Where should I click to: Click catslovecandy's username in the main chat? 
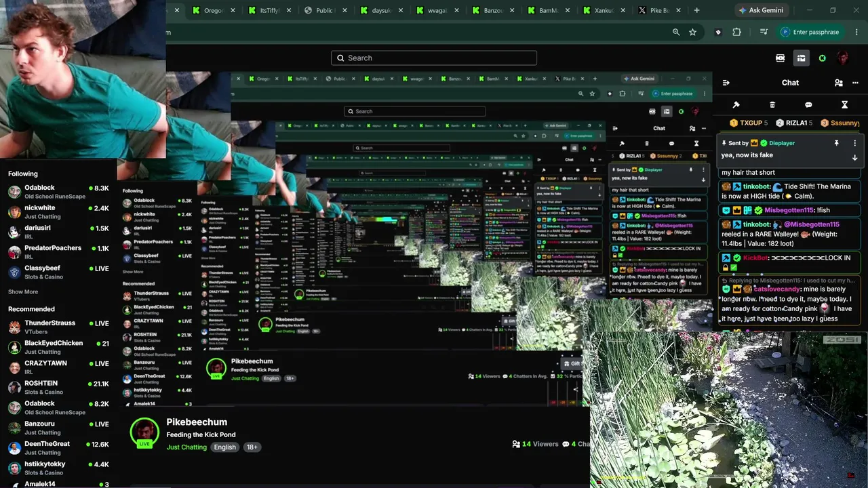click(776, 289)
